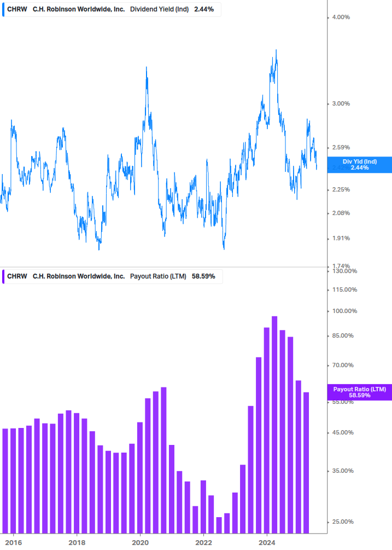
Task: Click the 70.00% payout axis label
Action: (343, 366)
